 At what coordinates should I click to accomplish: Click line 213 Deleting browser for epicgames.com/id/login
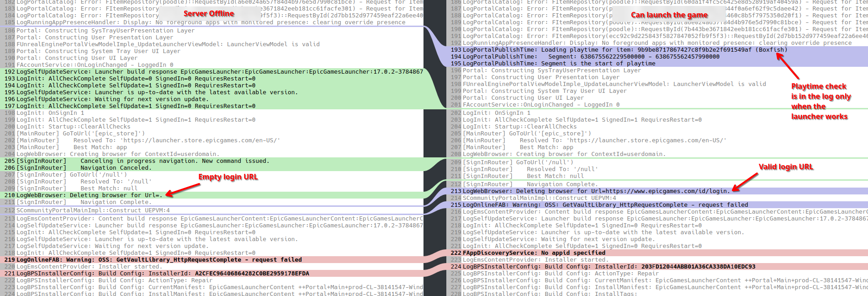597,191
